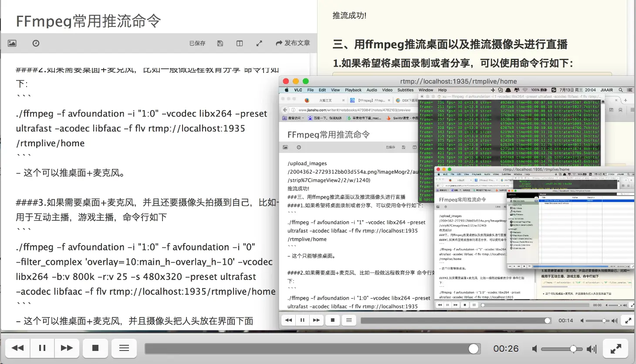Mute audio using speaker icon right of 00:14
Viewport: 636px width, 364px height.
(x=582, y=320)
